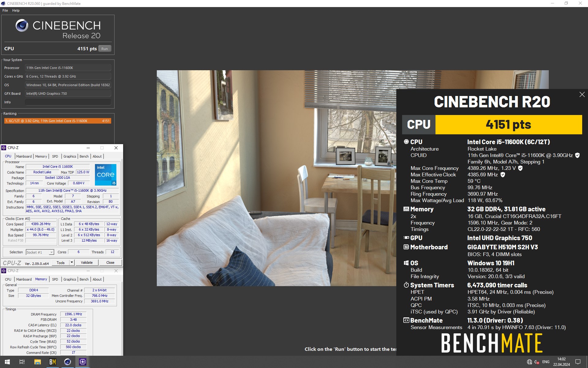This screenshot has height=368, width=588.
Task: Open Task View on the taskbar
Action: pyautogui.click(x=22, y=362)
